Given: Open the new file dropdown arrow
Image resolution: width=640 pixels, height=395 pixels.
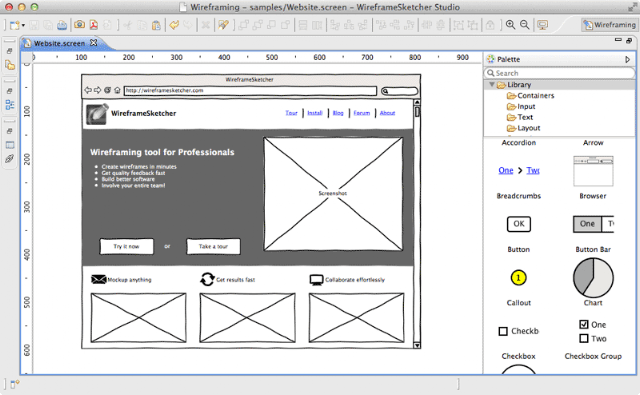Looking at the screenshot, I should (23, 25).
